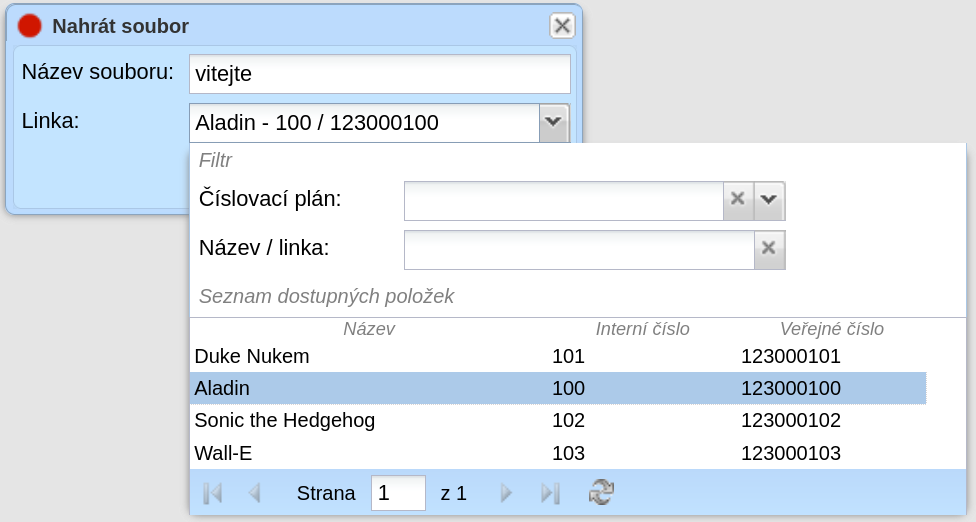976x522 pixels.
Task: Sort by the Interní číslo column header
Action: point(642,329)
